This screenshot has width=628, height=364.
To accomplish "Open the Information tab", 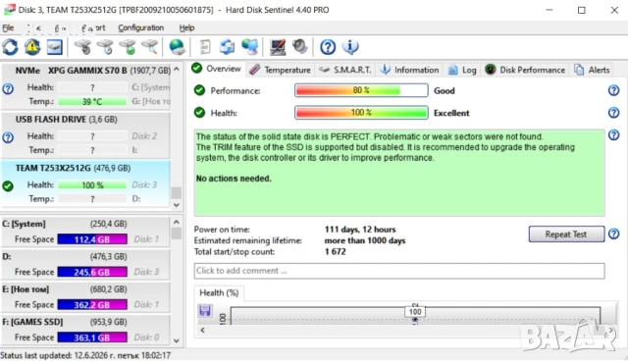I will [x=409, y=70].
